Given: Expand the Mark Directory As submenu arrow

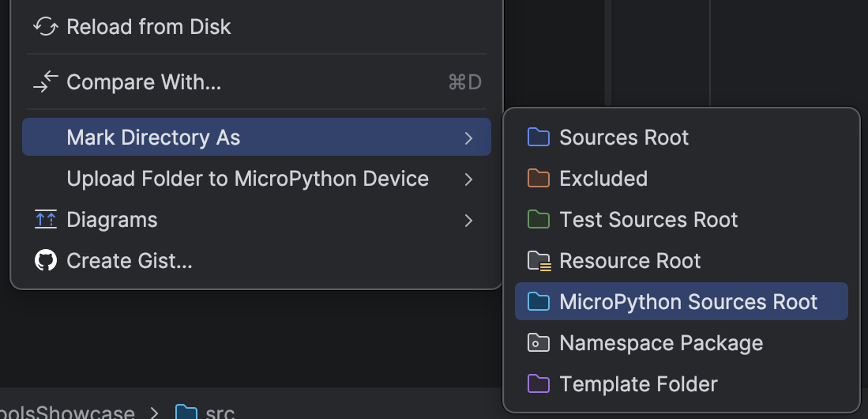Looking at the screenshot, I should [468, 138].
